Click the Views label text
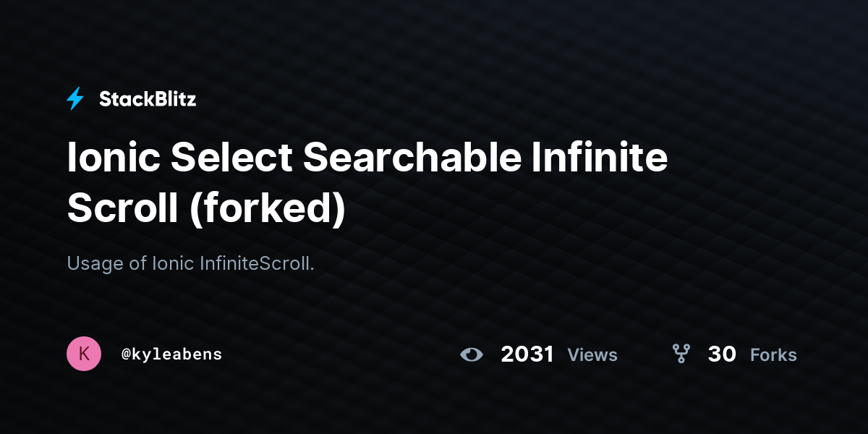The image size is (868, 434). pyautogui.click(x=592, y=355)
